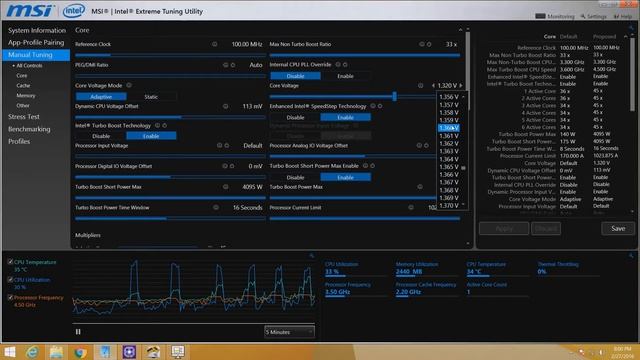Set Core Voltage Mode to Adaptive

coord(101,97)
